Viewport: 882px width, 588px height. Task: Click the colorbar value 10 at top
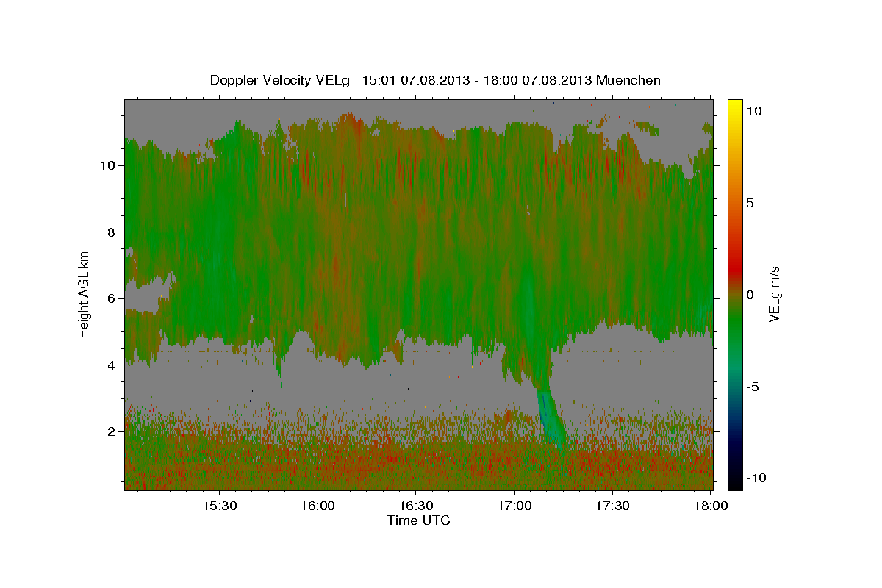pyautogui.click(x=753, y=111)
